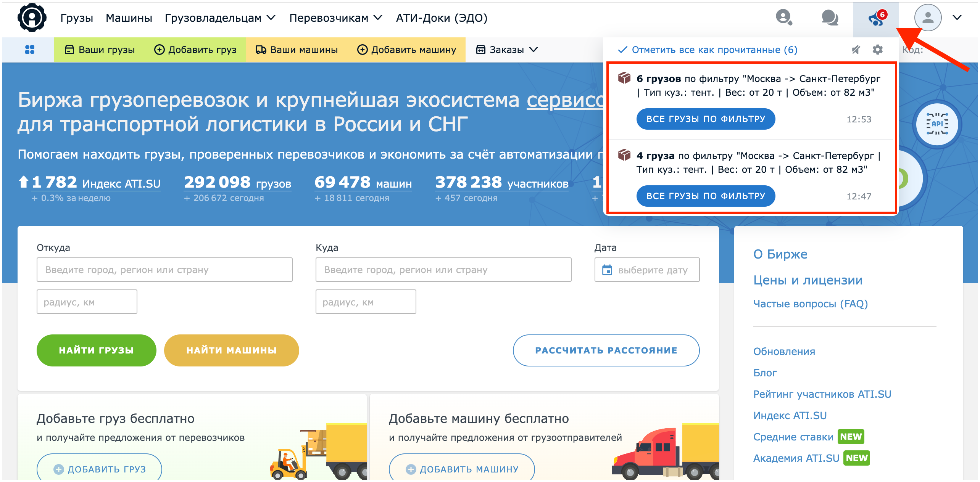This screenshot has width=980, height=482.
Task: Click the ATI.SU logo icon
Action: pos(32,18)
